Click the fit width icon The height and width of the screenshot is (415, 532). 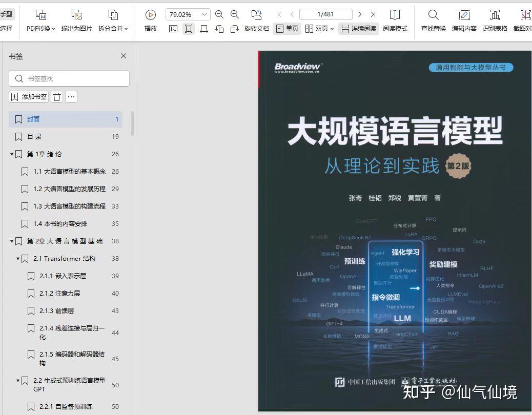[x=204, y=29]
